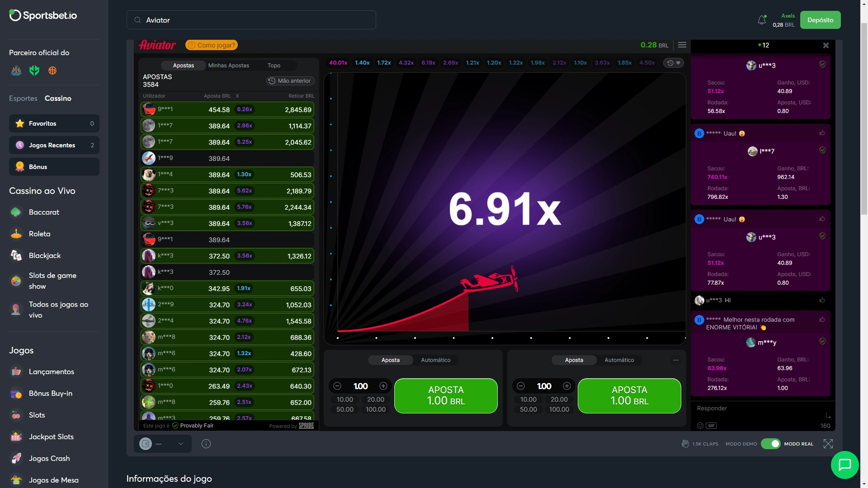Open Lançamentos games category
Image resolution: width=868 pixels, height=488 pixels.
(x=51, y=371)
